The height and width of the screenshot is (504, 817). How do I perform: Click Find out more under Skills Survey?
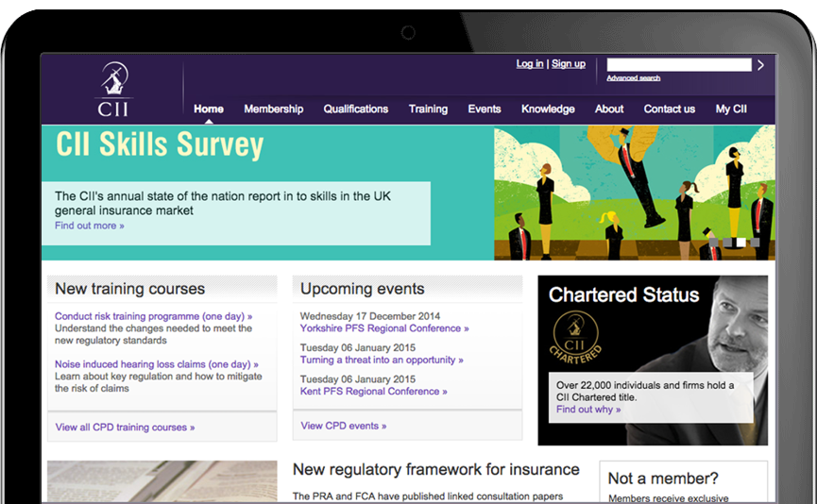[x=89, y=227]
